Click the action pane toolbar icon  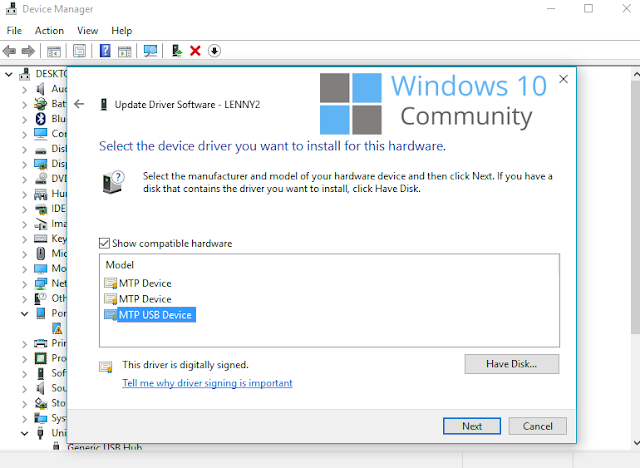click(x=124, y=51)
